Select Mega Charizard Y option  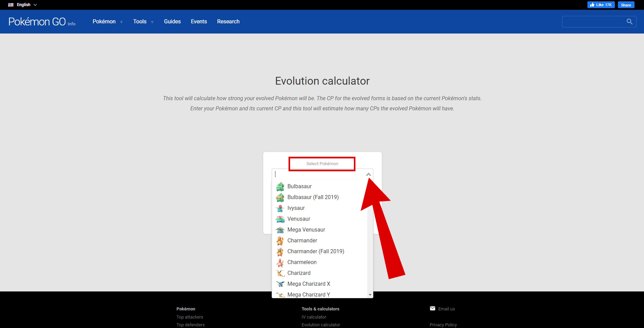point(319,294)
